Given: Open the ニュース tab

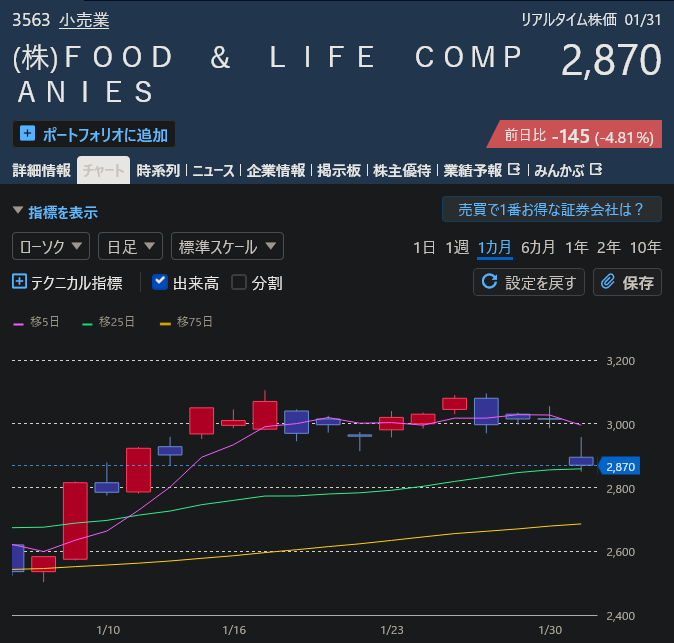Looking at the screenshot, I should point(213,170).
